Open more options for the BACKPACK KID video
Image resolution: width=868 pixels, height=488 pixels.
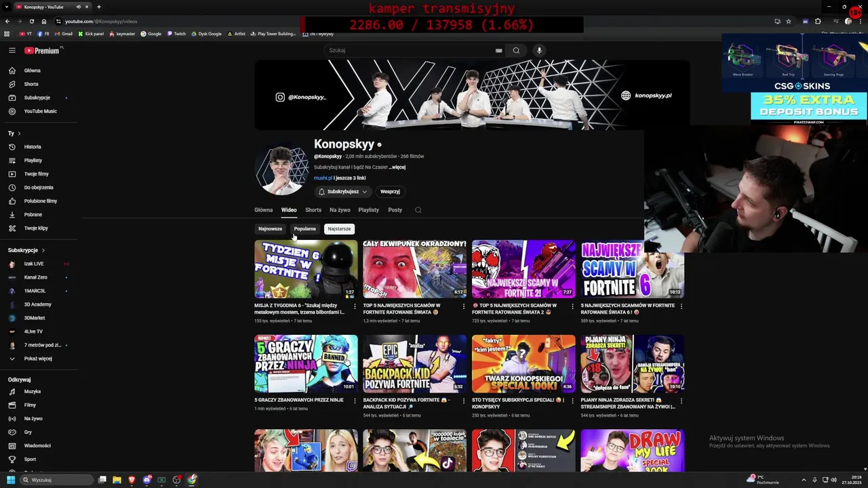click(x=464, y=401)
